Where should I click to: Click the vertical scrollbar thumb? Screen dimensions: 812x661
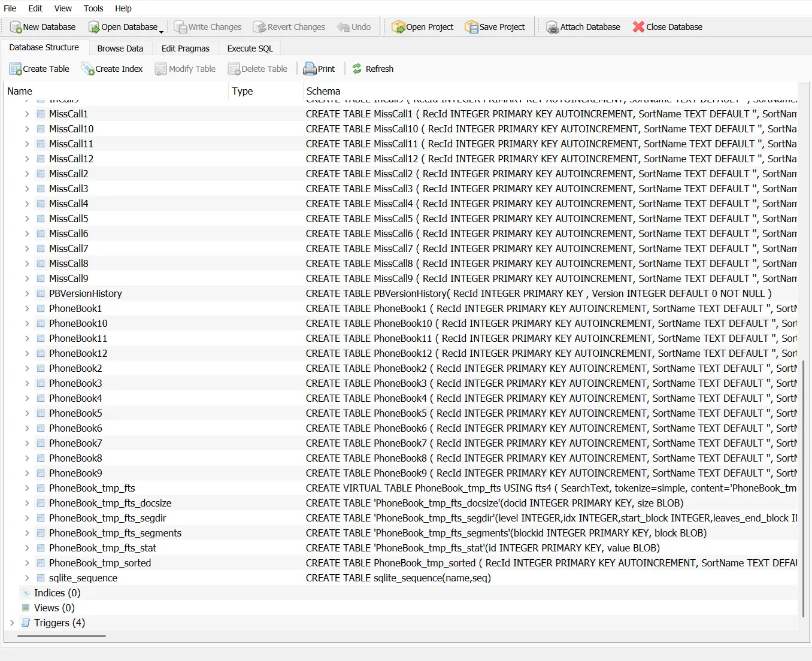(802, 488)
